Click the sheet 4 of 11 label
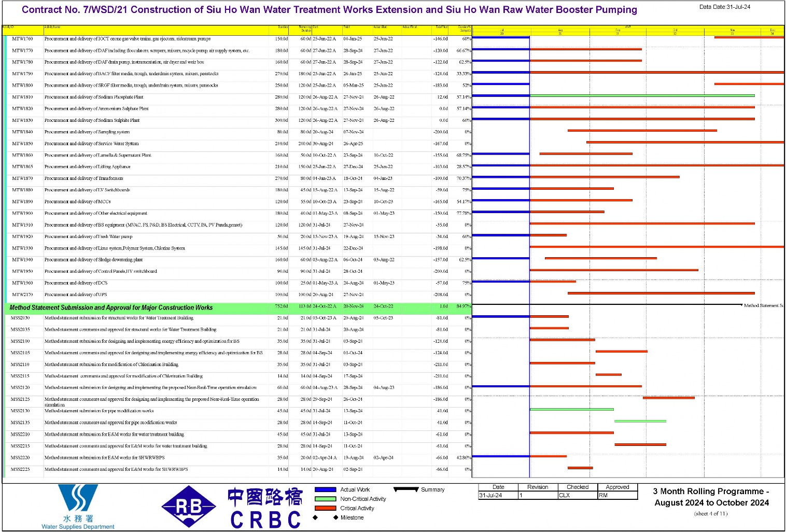 [711, 514]
